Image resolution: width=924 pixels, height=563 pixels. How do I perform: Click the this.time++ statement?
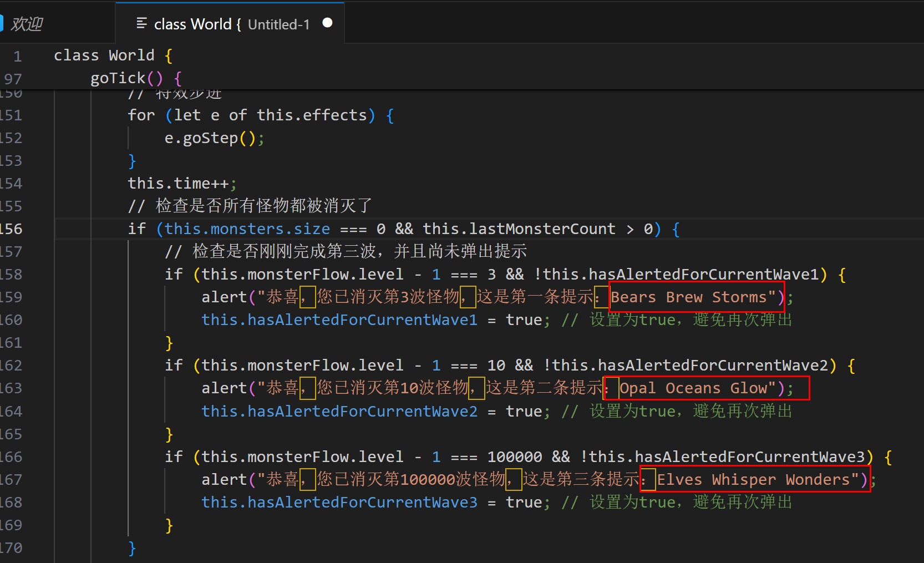click(x=182, y=184)
